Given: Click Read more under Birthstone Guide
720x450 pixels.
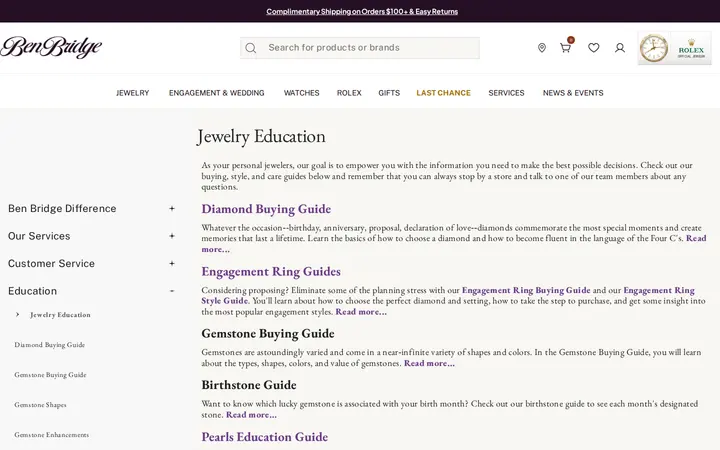Looking at the screenshot, I should click(x=251, y=415).
